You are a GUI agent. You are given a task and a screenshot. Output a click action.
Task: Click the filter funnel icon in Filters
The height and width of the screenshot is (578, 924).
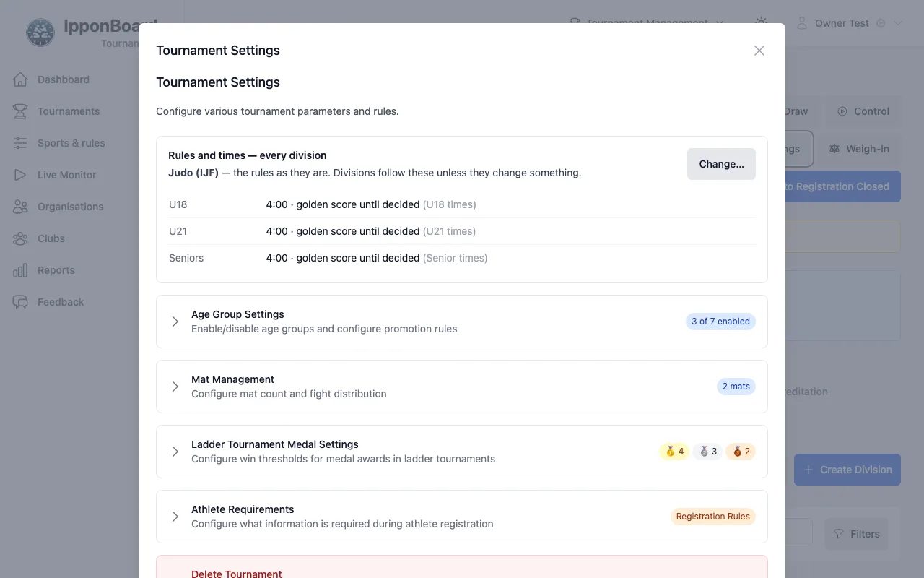point(839,534)
